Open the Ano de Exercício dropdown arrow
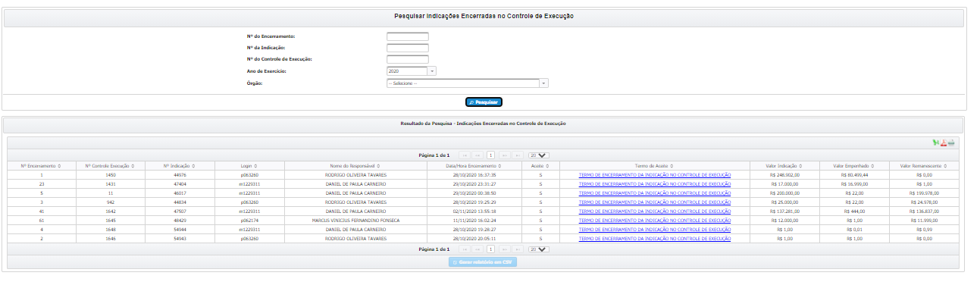The width and height of the screenshot is (980, 285). [x=432, y=70]
